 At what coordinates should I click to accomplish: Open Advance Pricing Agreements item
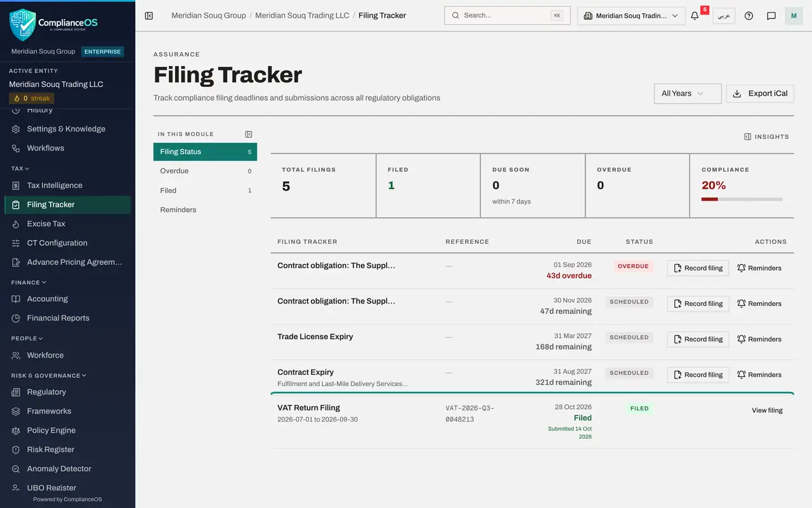click(x=67, y=262)
